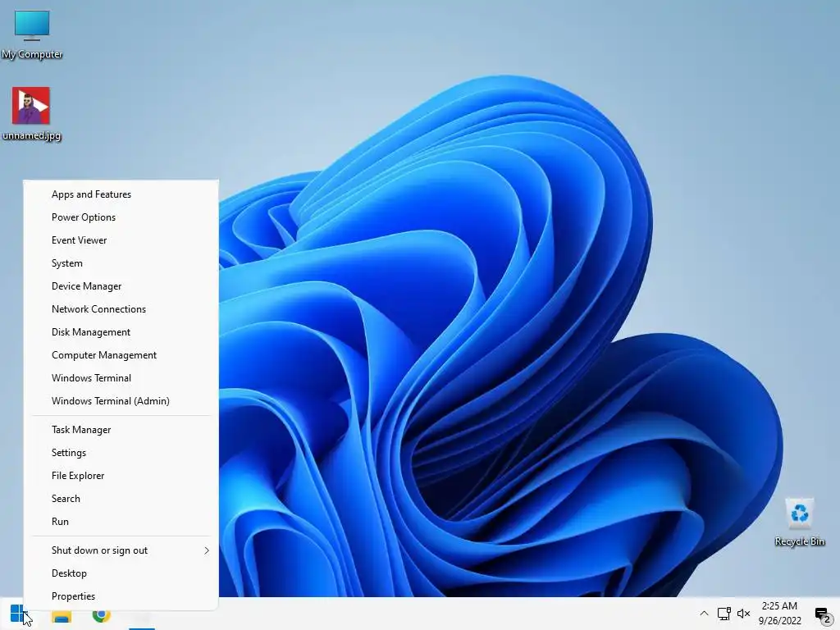The image size is (840, 630).
Task: Select the Recycle Bin icon
Action: (799, 523)
